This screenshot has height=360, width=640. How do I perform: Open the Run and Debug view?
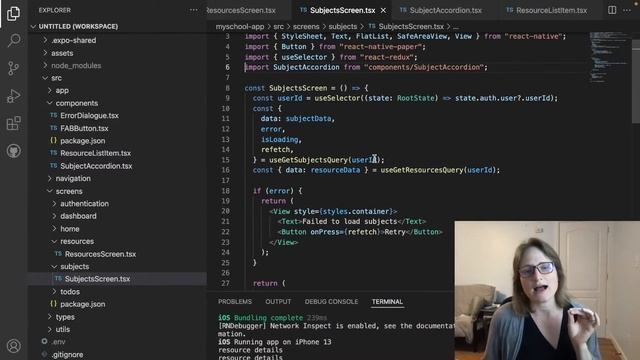(13, 96)
